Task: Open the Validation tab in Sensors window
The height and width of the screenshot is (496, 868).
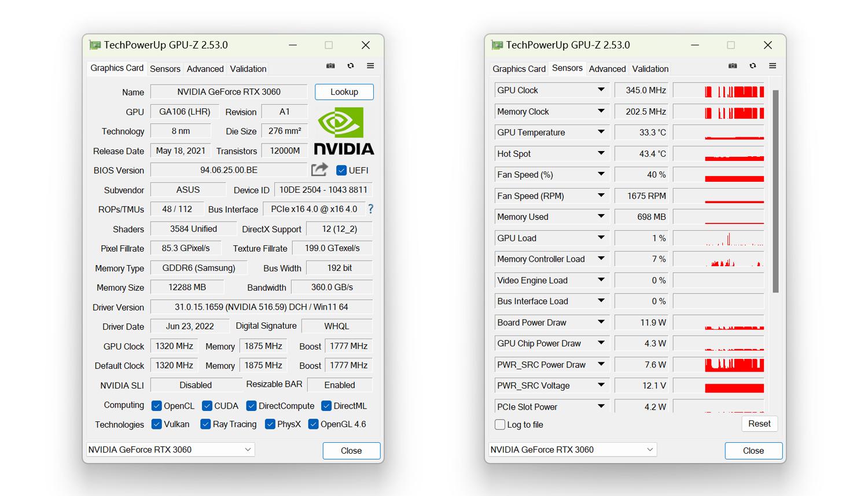Action: tap(650, 69)
